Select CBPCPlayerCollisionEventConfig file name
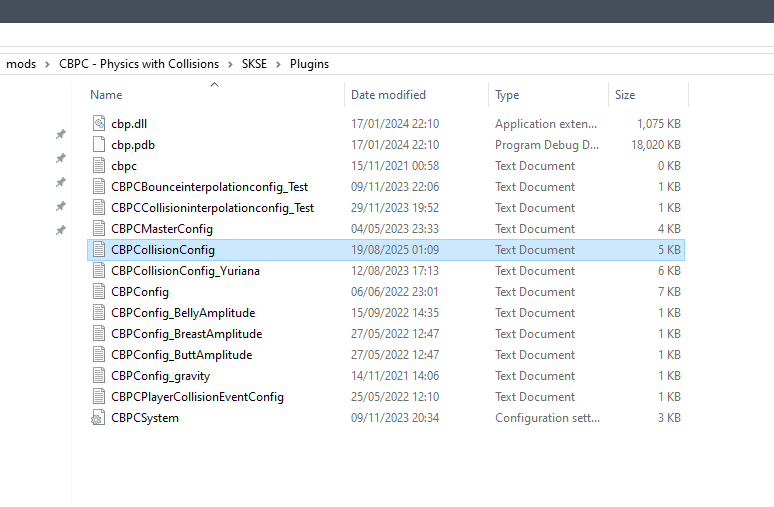The width and height of the screenshot is (774, 507). pyautogui.click(x=197, y=396)
